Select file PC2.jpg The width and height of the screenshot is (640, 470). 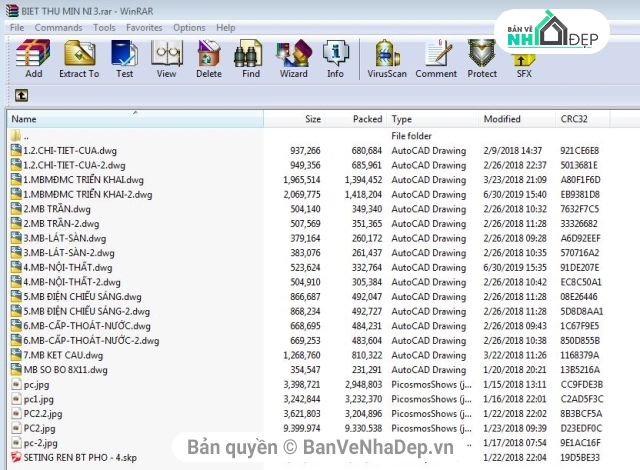click(x=40, y=428)
